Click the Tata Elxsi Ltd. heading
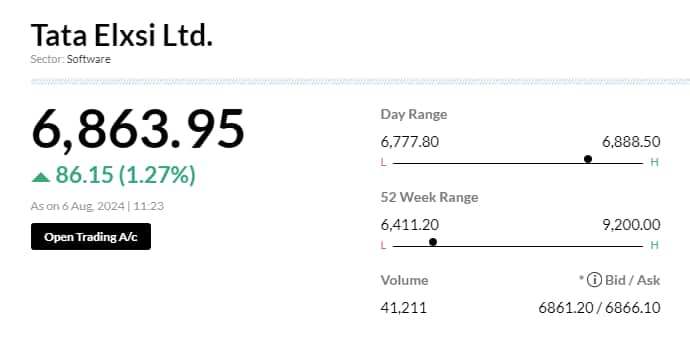The width and height of the screenshot is (690, 363). click(122, 35)
